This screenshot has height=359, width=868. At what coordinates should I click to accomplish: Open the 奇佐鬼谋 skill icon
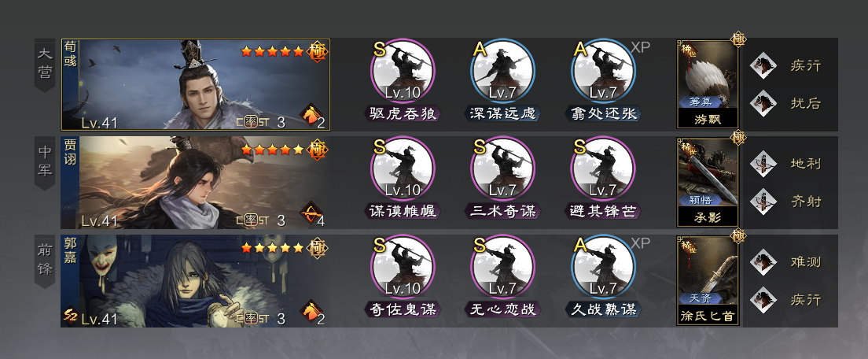tap(403, 267)
